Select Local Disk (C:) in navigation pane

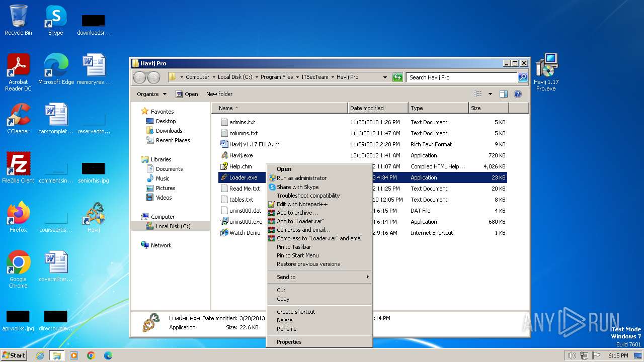[x=173, y=226]
